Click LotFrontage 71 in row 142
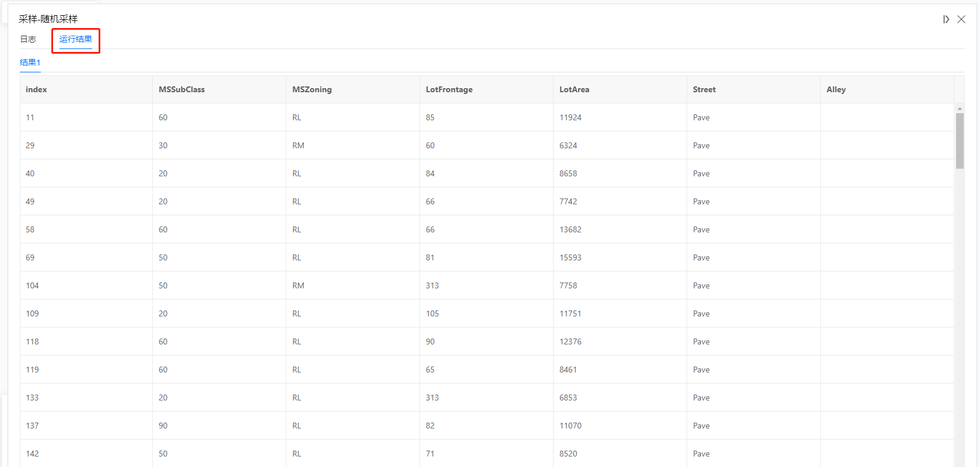Viewport: 980px width, 467px height. click(430, 454)
